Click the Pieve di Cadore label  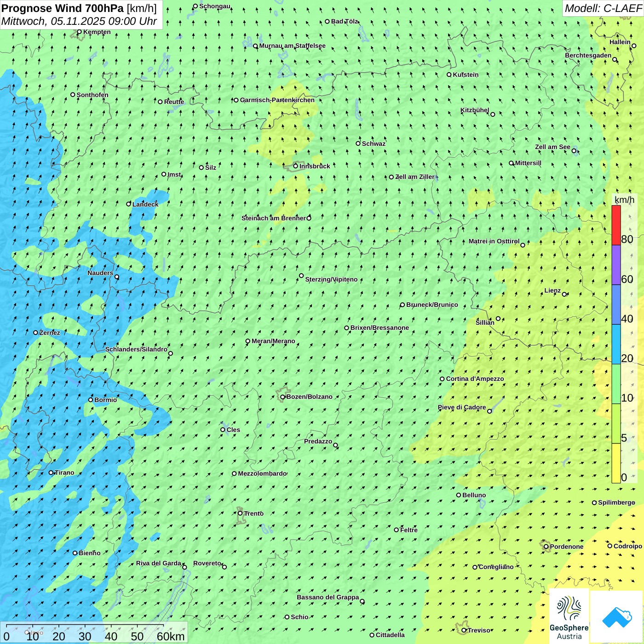461,407
